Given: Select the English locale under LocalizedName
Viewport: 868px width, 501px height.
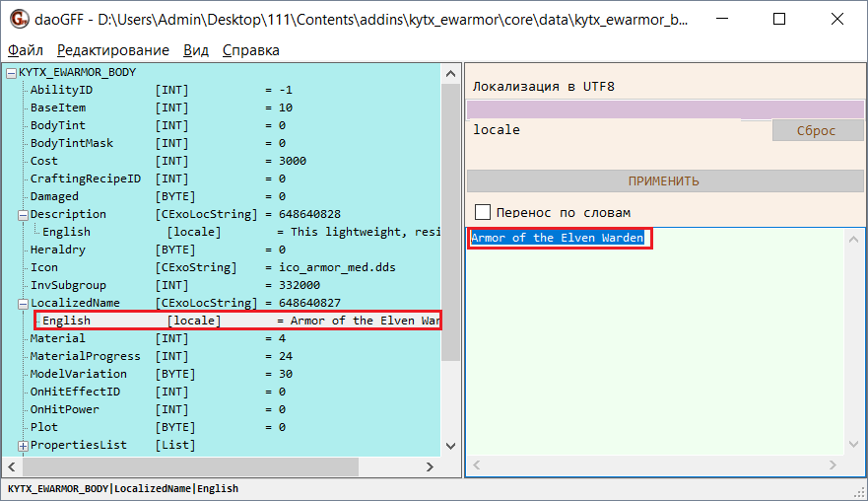Looking at the screenshot, I should (238, 321).
